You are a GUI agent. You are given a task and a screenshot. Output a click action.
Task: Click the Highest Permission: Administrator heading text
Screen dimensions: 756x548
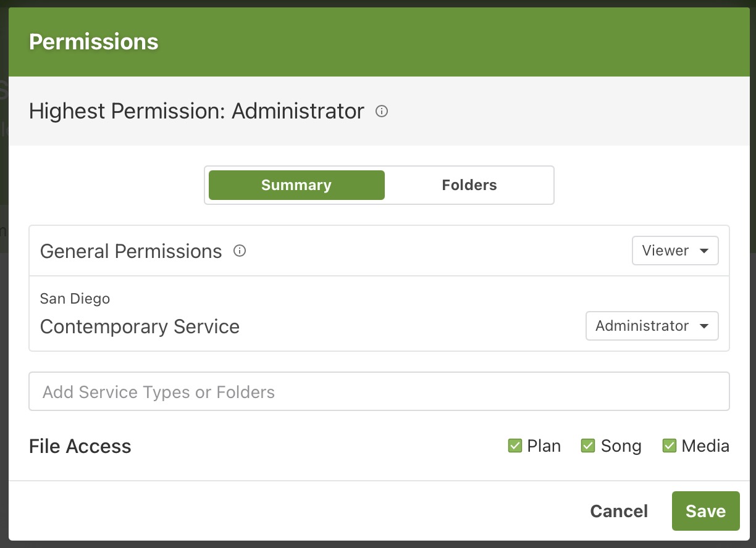pyautogui.click(x=196, y=112)
